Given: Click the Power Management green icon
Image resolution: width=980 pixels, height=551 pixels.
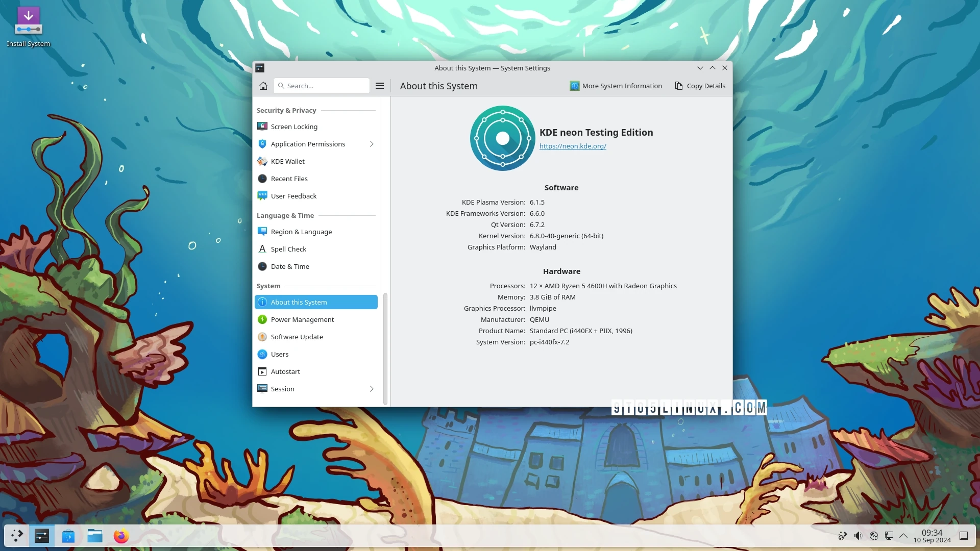Looking at the screenshot, I should click(262, 319).
